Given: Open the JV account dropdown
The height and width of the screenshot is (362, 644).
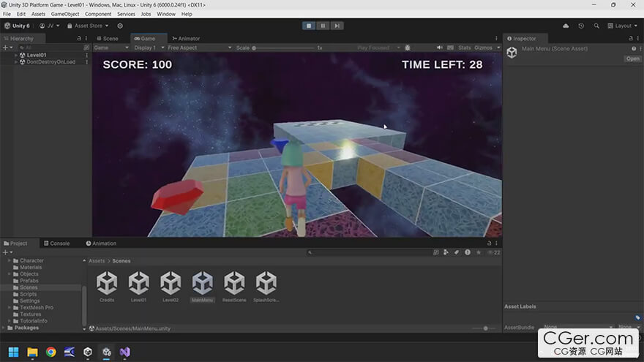Looking at the screenshot, I should point(49,26).
